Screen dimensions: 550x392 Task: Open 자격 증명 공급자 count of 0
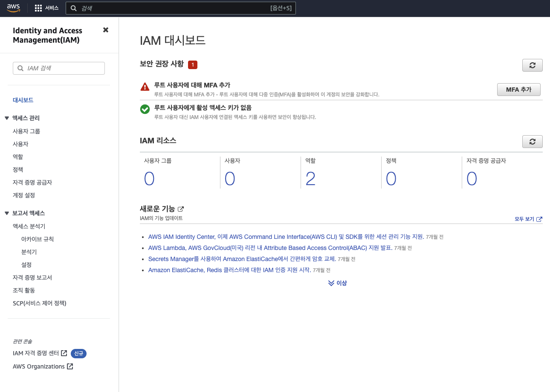(x=472, y=179)
